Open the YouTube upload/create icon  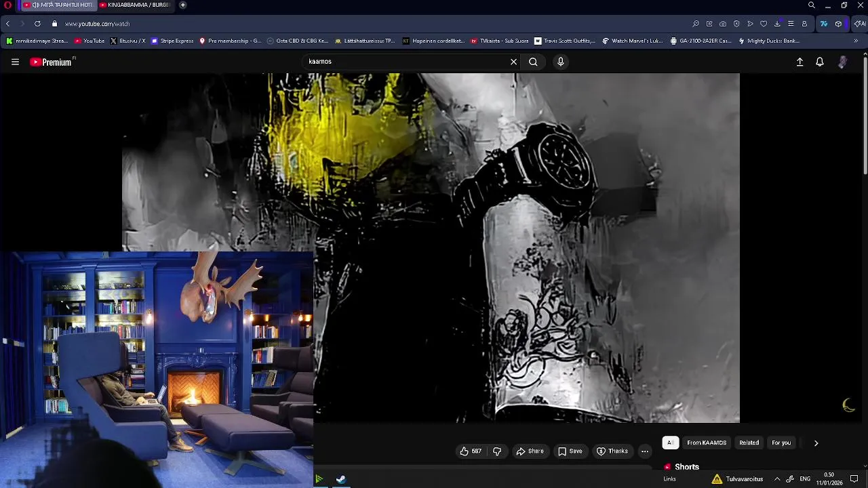800,62
